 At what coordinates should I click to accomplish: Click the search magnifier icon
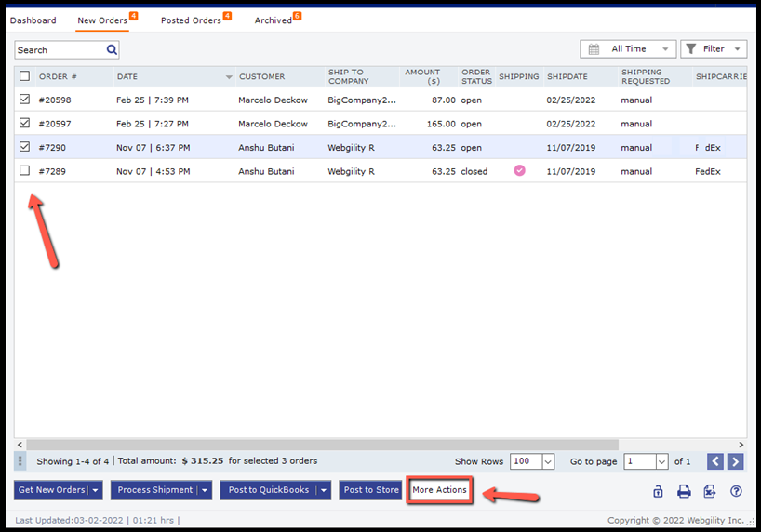pos(112,50)
